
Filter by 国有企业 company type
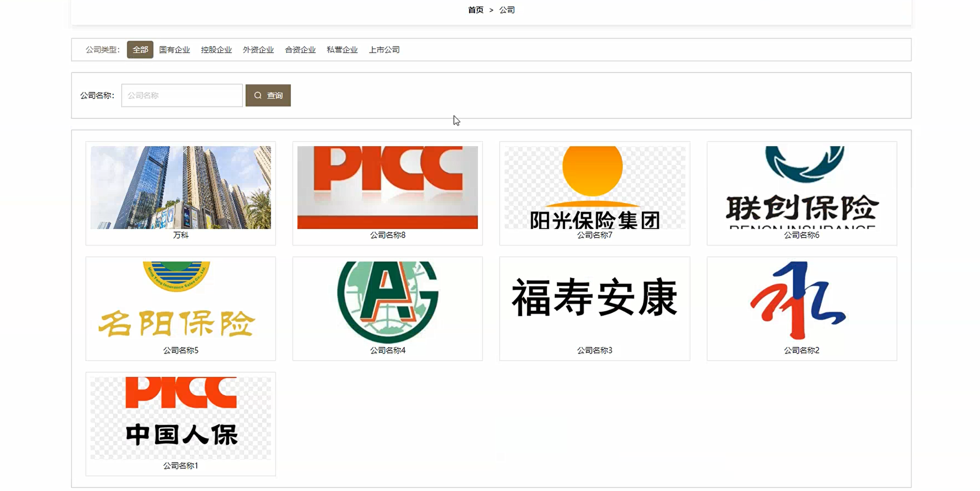(x=174, y=50)
